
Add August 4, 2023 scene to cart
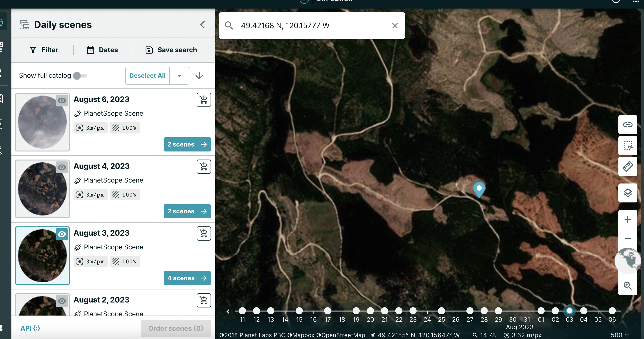204,166
